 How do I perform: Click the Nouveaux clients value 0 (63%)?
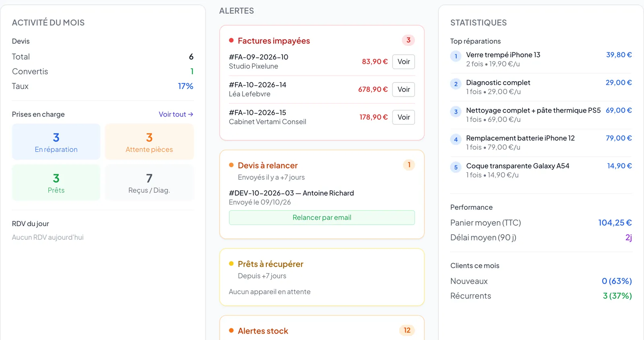[617, 281]
